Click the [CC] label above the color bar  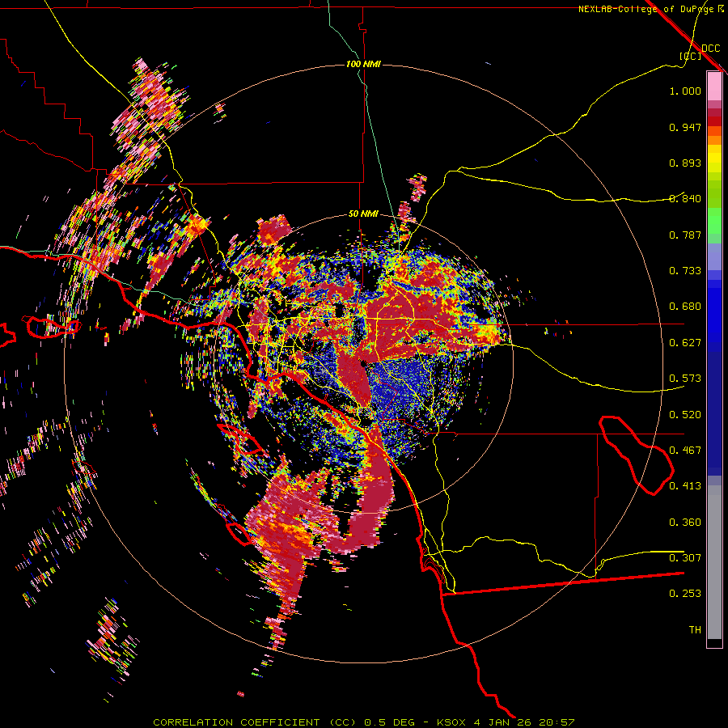(690, 56)
